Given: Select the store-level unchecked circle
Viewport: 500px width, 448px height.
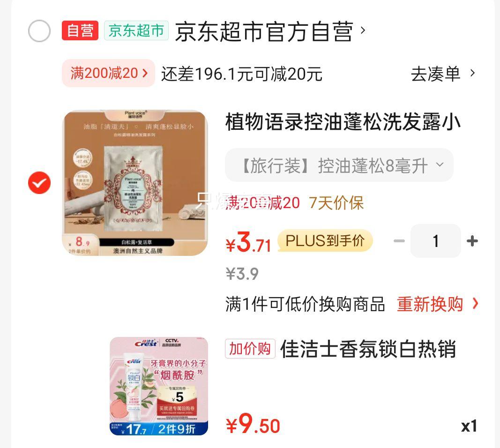Looking at the screenshot, I should tap(39, 31).
